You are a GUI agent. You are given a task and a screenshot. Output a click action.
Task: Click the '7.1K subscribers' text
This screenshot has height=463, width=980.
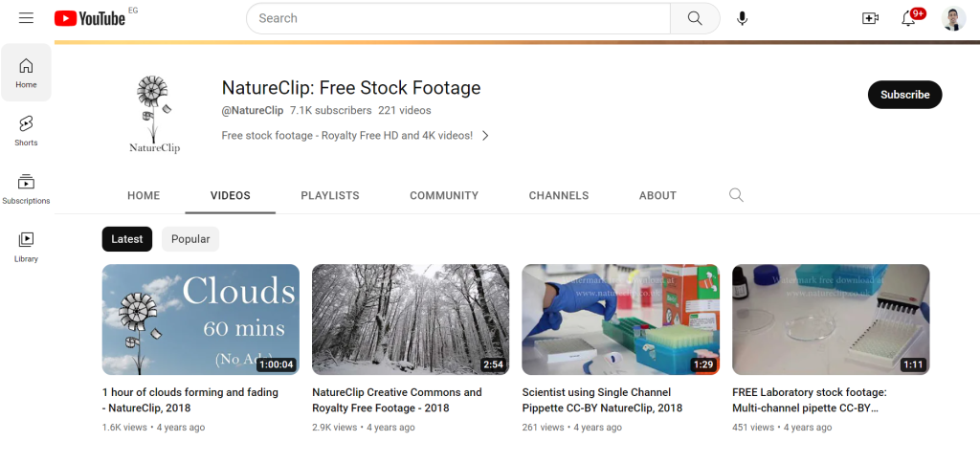tap(330, 111)
